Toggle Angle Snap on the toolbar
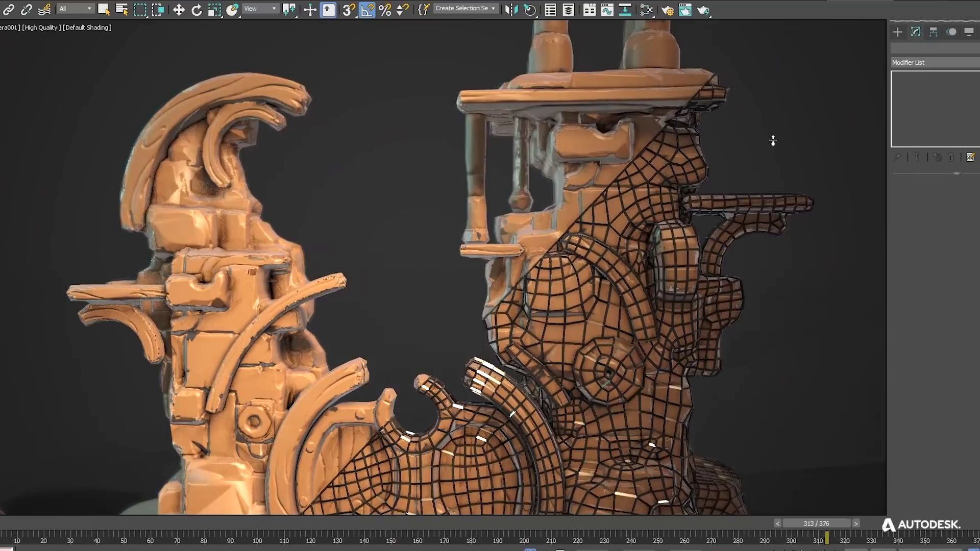 367,10
